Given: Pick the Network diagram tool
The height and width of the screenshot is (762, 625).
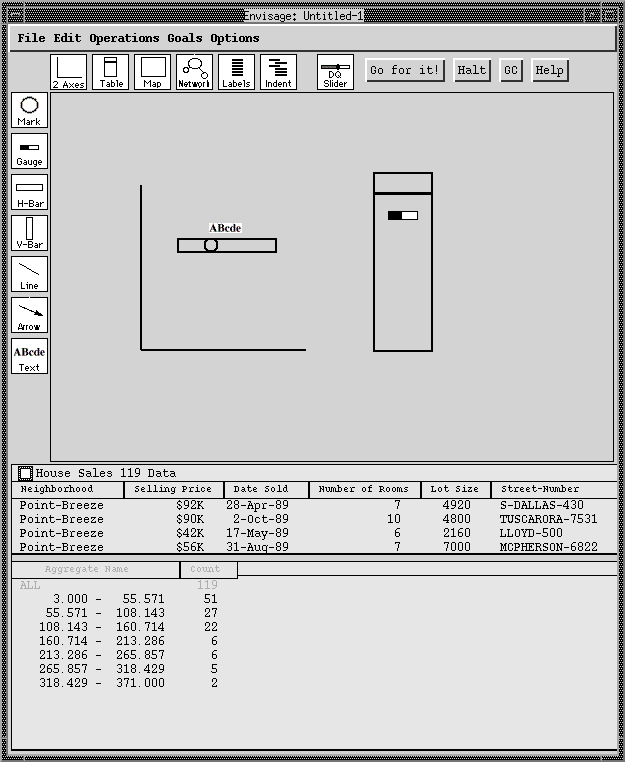Looking at the screenshot, I should [194, 72].
